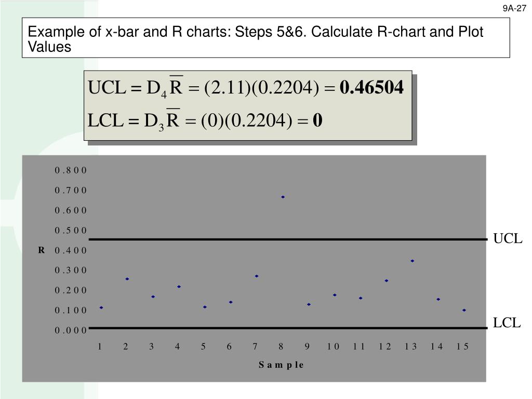Viewport: 532px width, 399px height.
Task: Click the x-axis label 10
Action: coord(333,347)
